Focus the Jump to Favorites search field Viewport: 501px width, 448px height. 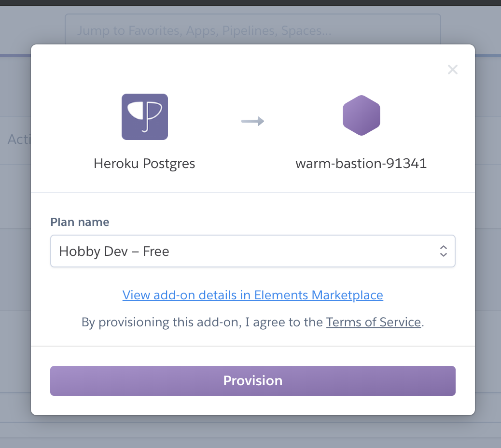click(252, 31)
